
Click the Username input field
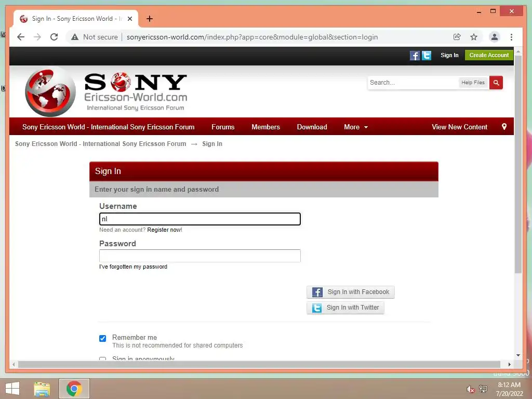[200, 219]
